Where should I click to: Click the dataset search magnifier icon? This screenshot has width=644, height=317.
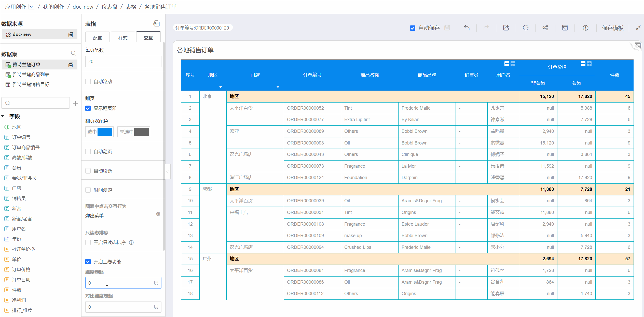[73, 53]
